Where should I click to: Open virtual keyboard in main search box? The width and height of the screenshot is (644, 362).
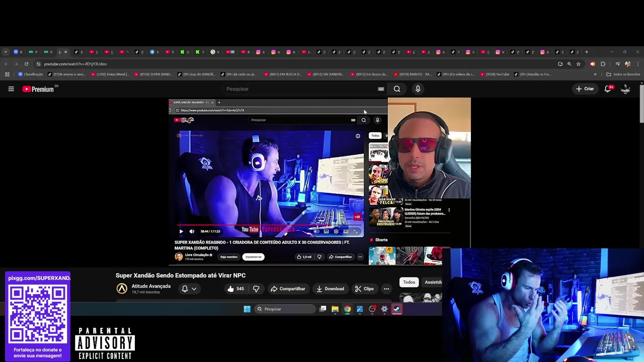381,89
